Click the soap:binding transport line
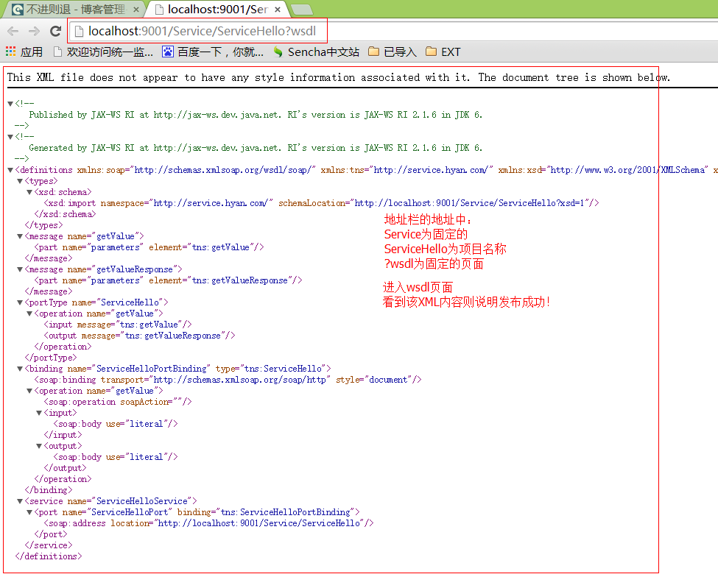The width and height of the screenshot is (718, 588). click(228, 379)
